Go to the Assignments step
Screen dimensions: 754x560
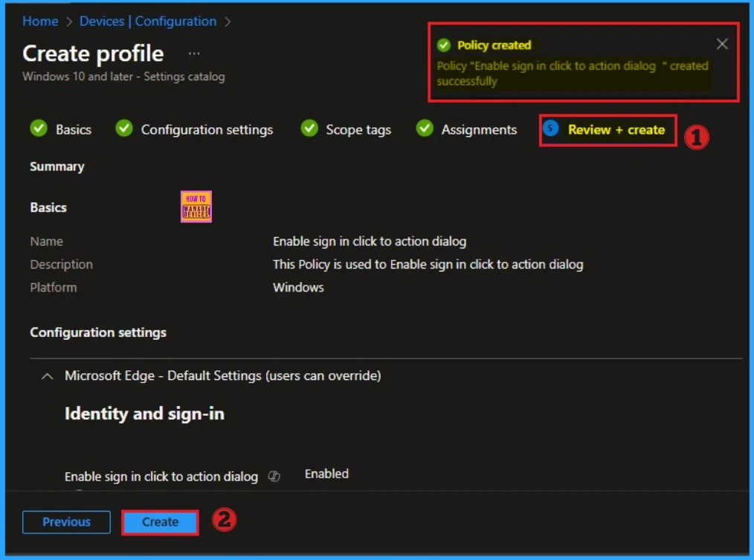[x=479, y=130]
